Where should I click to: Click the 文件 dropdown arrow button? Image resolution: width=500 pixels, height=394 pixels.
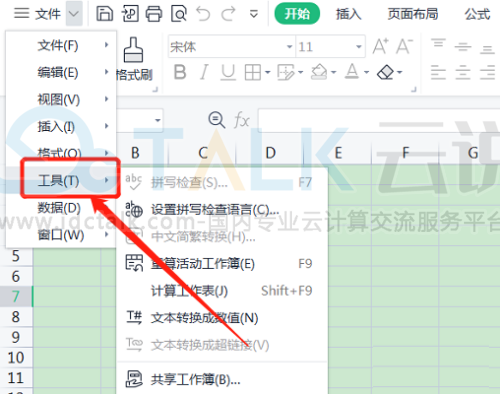coord(74,14)
